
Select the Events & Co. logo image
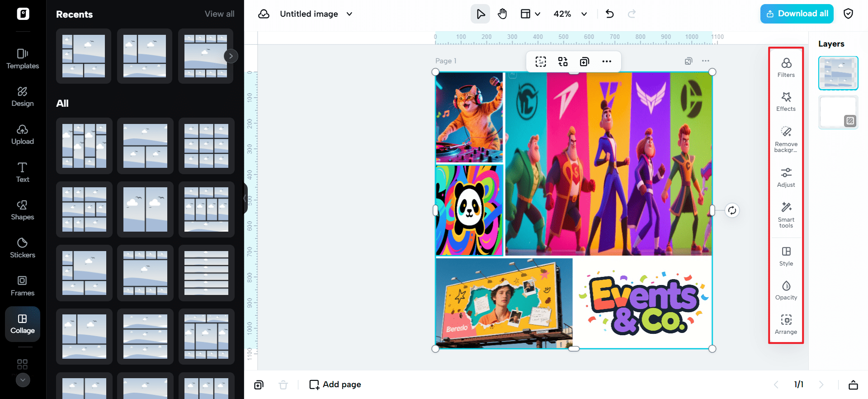(x=642, y=303)
